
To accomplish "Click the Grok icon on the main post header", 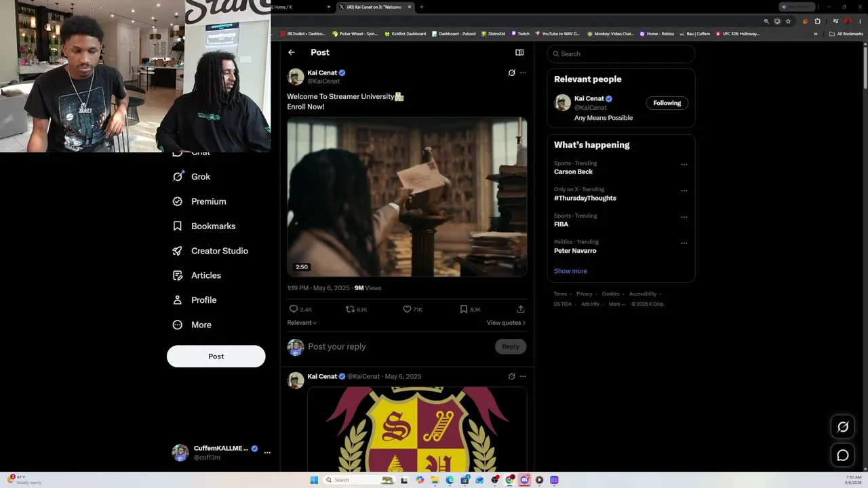I will click(511, 73).
